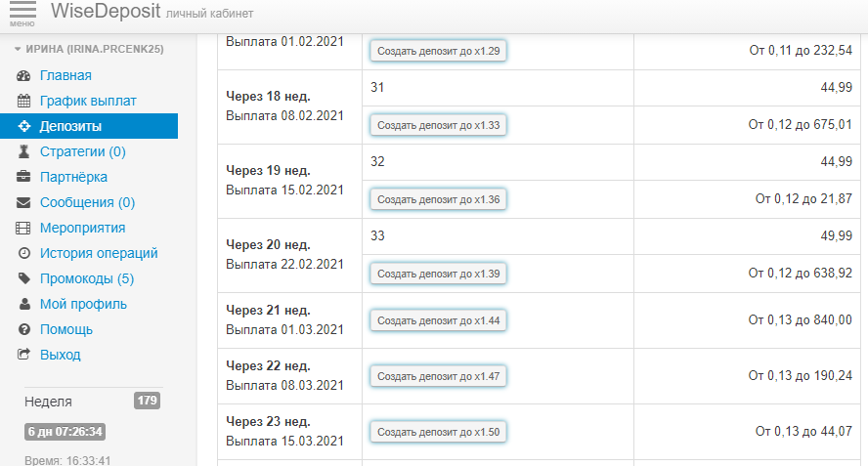Go to Мой профиль page
Viewport: 868px width, 466px height.
pos(82,304)
